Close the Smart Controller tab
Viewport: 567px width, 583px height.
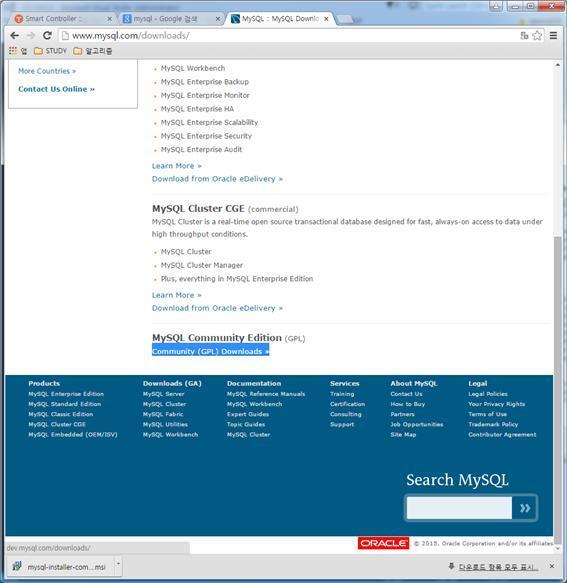109,19
